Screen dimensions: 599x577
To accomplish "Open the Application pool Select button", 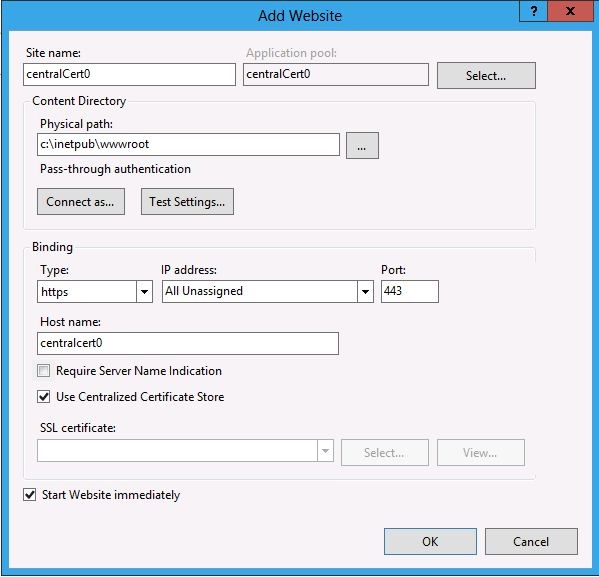I will click(x=486, y=76).
